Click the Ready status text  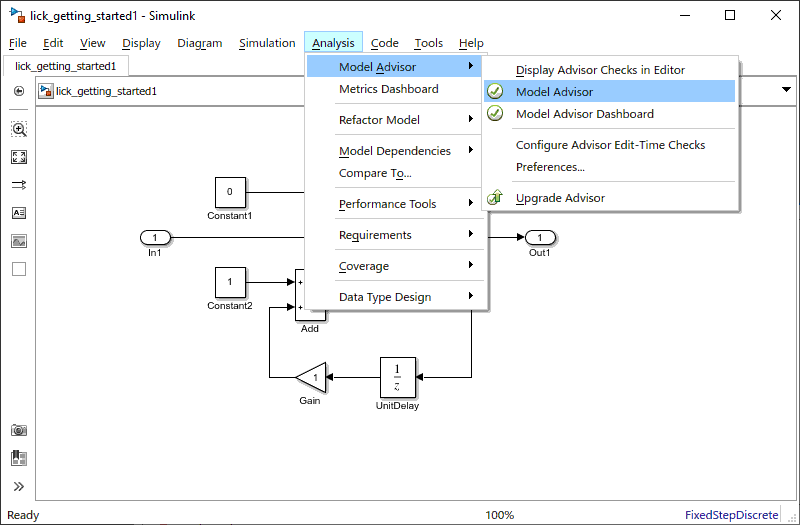tap(23, 515)
